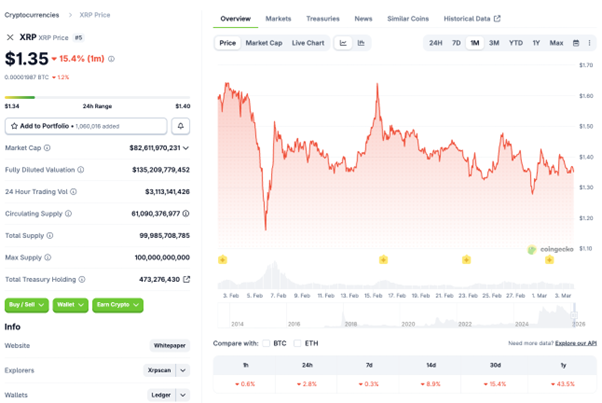
Task: Open the Whitepaper link
Action: point(169,345)
